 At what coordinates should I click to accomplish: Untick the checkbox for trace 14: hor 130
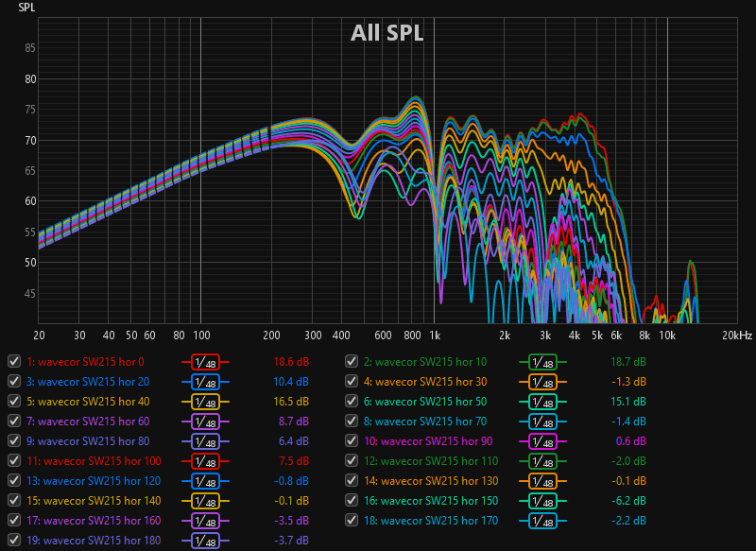[352, 481]
